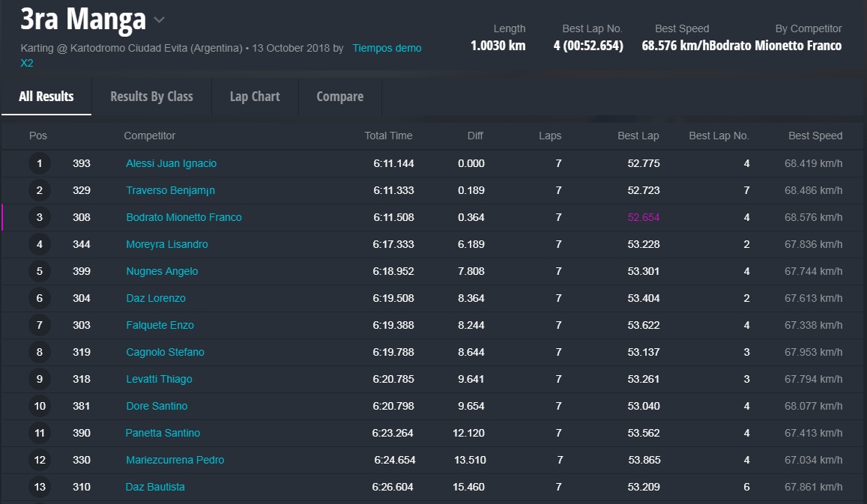Click the Competitor column header
The image size is (867, 504).
point(150,136)
